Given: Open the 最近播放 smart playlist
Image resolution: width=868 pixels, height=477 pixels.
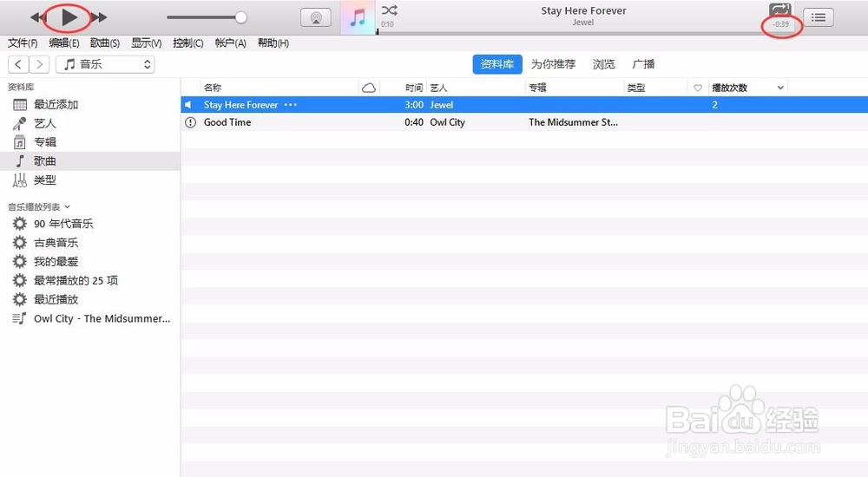Looking at the screenshot, I should 90,299.
